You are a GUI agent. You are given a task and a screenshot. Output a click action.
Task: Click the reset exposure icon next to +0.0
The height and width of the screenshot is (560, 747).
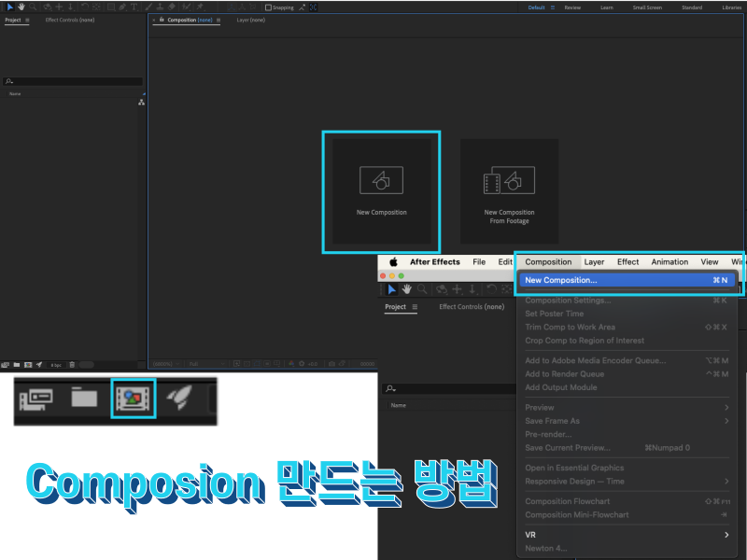(x=302, y=364)
